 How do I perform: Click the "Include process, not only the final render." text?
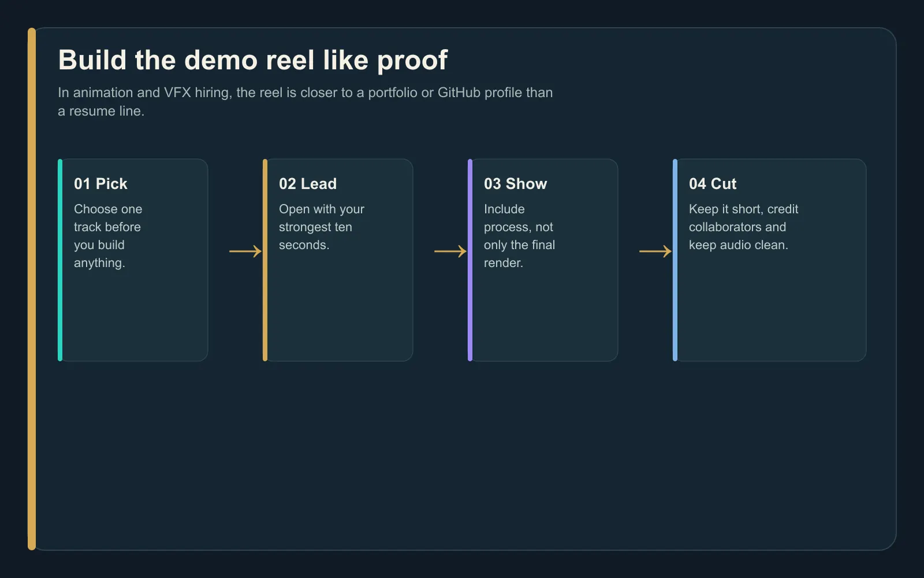click(x=520, y=236)
